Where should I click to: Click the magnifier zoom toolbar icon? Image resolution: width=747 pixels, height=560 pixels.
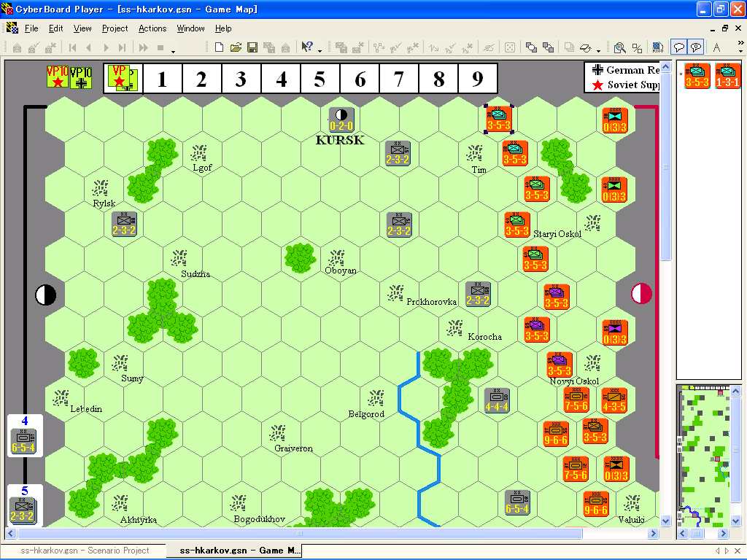tap(619, 47)
